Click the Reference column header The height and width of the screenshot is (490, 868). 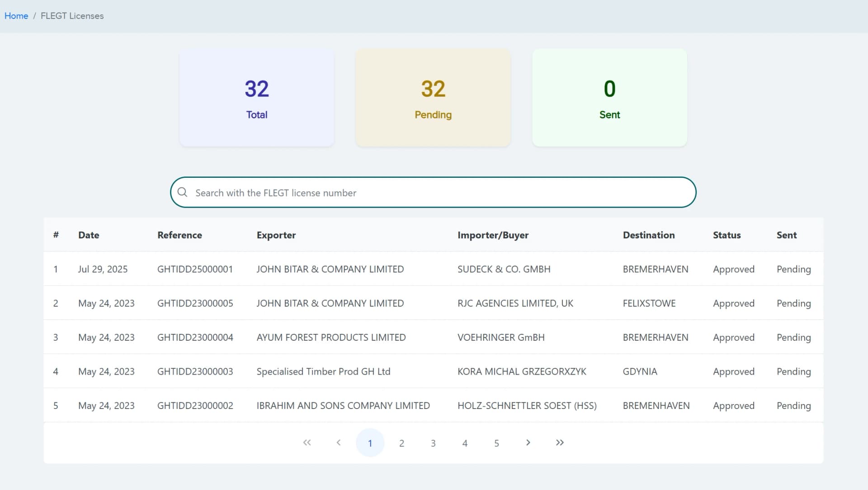click(179, 235)
